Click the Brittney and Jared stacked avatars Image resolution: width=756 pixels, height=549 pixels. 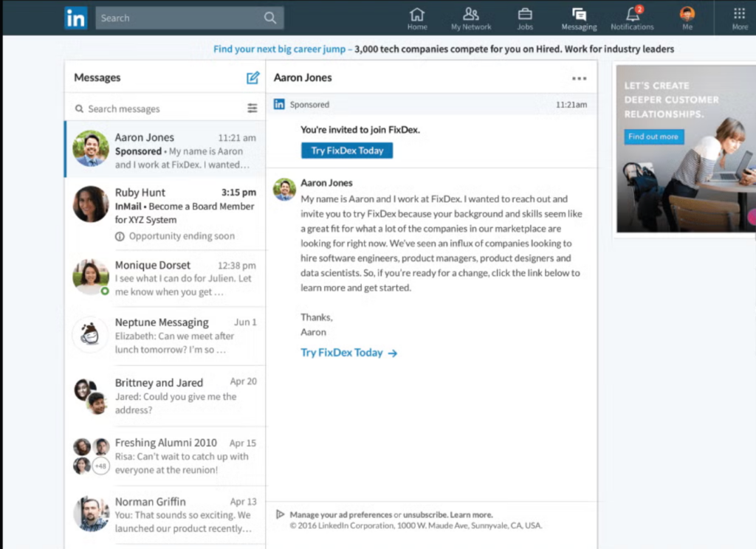(91, 396)
